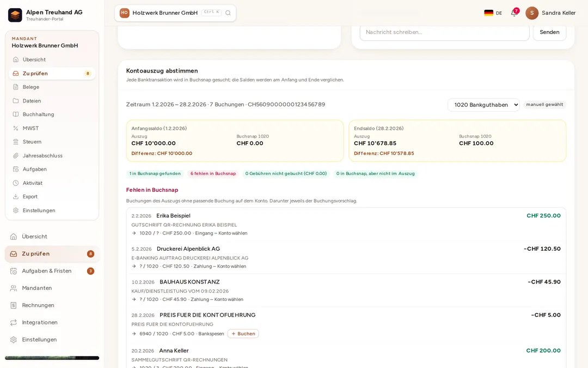
Task: Open Einstellungen below Integrationen
Action: [52, 340]
